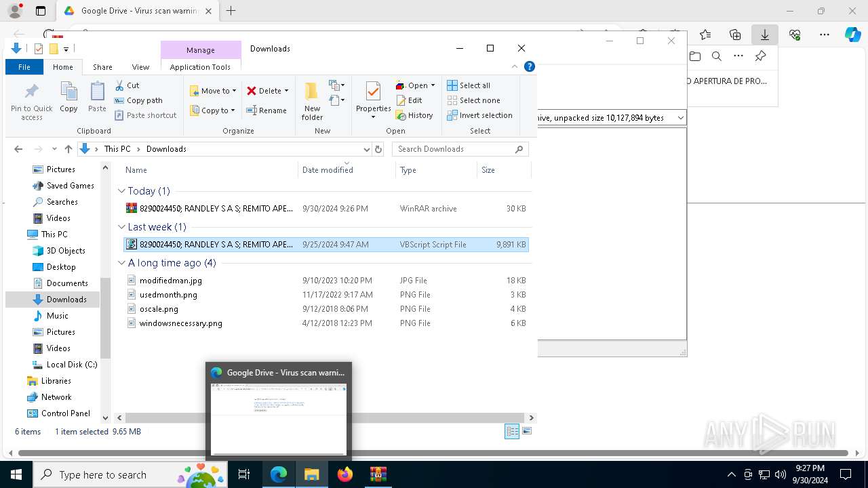The width and height of the screenshot is (868, 488).
Task: Open the Application Tools tab
Action: click(x=200, y=67)
